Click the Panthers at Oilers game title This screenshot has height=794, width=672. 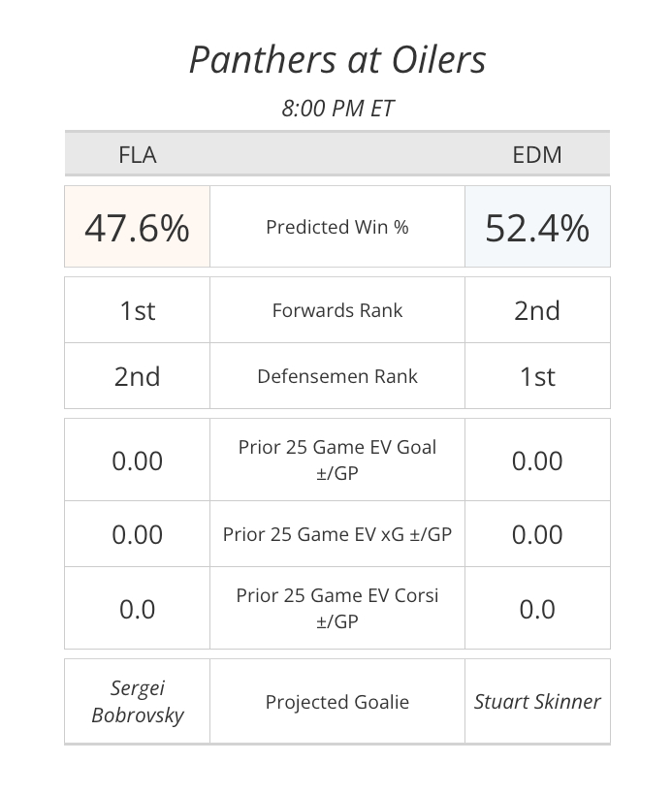pyautogui.click(x=336, y=60)
